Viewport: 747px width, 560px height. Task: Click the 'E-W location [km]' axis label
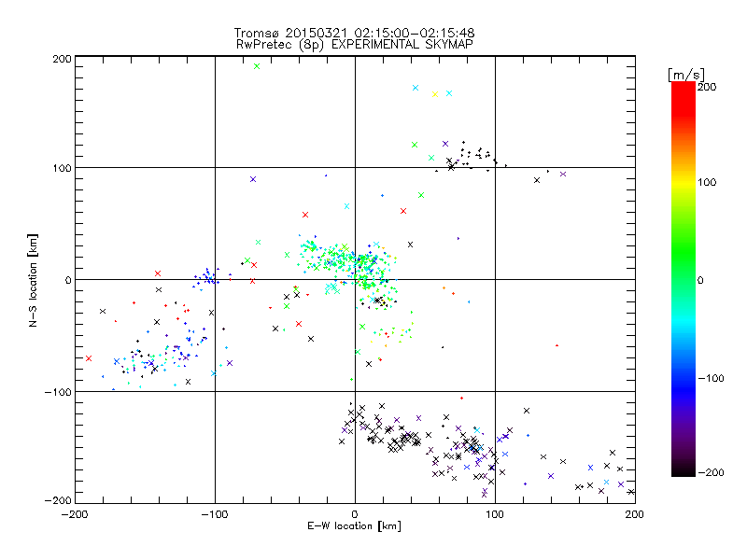(x=354, y=525)
